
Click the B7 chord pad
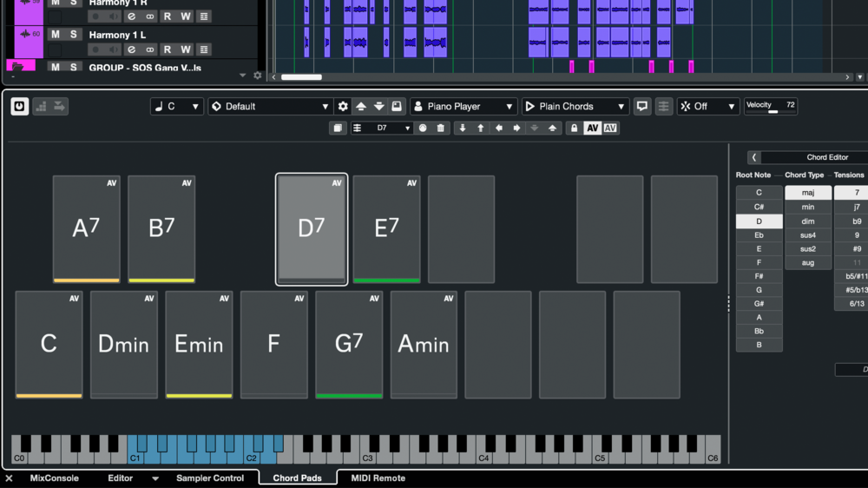coord(161,229)
